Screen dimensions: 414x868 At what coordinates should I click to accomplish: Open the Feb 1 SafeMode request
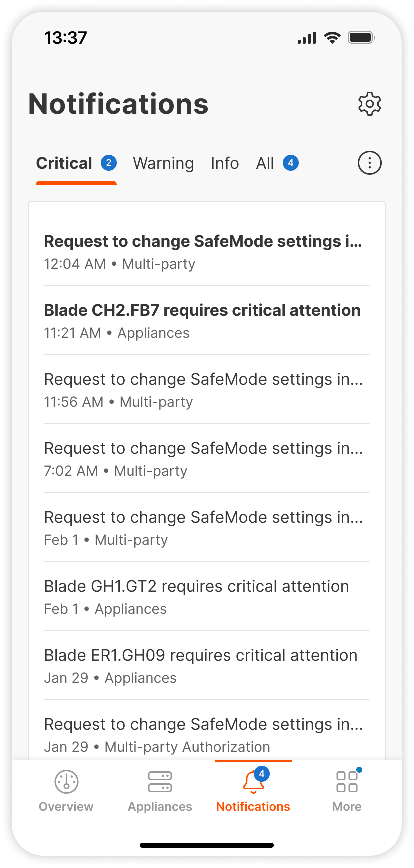click(x=203, y=527)
